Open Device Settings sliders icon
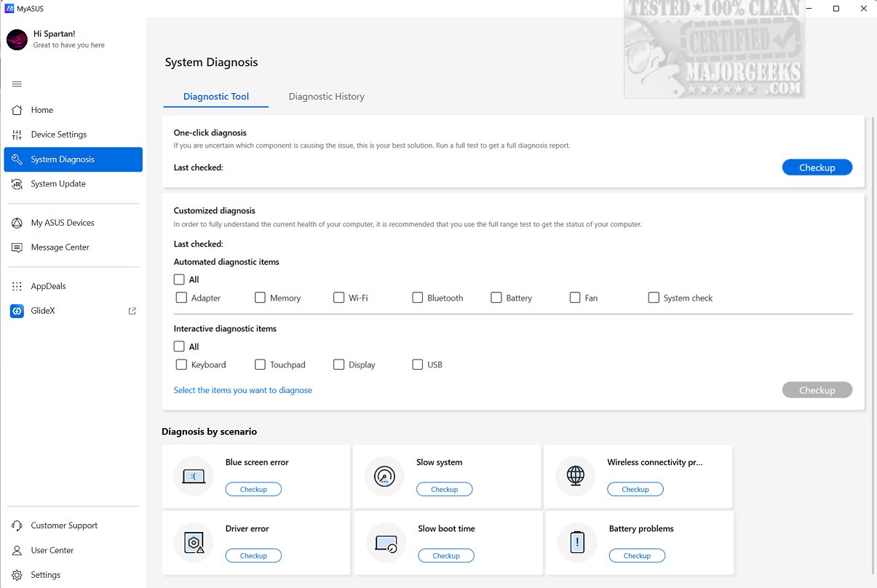The height and width of the screenshot is (588, 877). click(17, 135)
